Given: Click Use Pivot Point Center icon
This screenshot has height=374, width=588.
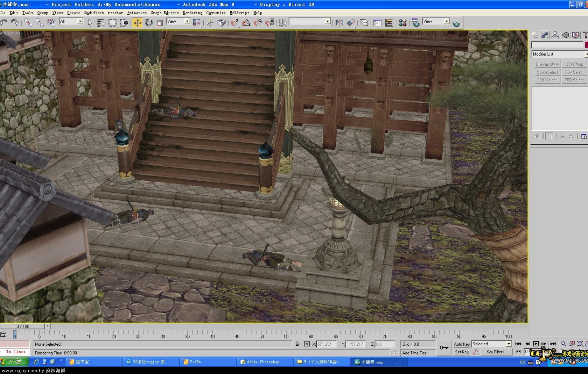Looking at the screenshot, I should tap(197, 23).
